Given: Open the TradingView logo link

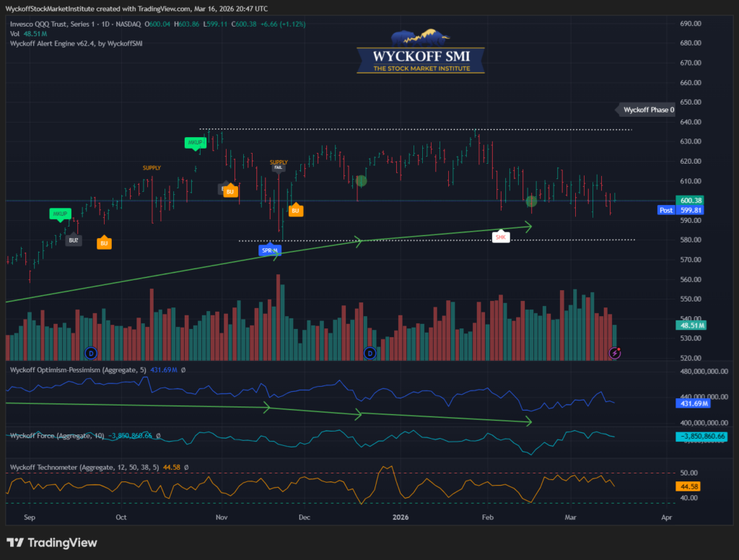Looking at the screenshot, I should (52, 543).
